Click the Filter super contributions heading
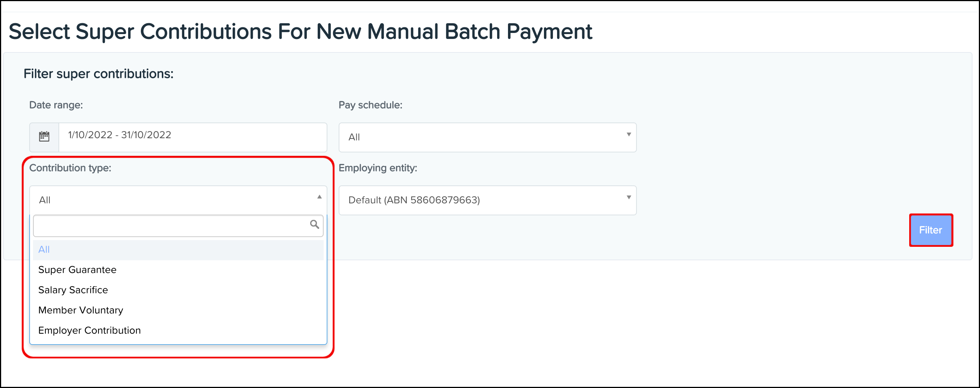 click(x=99, y=73)
